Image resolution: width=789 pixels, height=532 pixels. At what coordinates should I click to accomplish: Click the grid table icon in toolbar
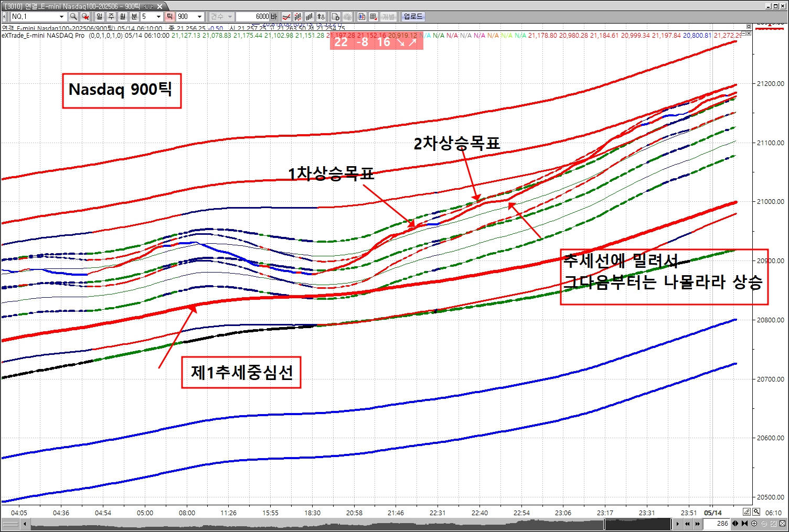click(x=374, y=17)
